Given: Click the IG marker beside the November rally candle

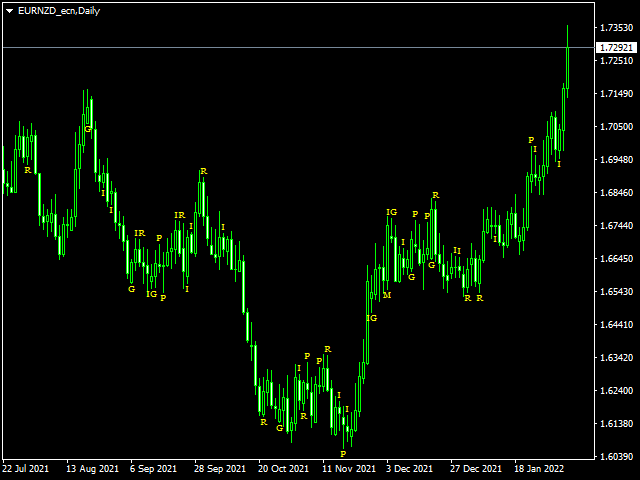Looking at the screenshot, I should click(x=372, y=318).
